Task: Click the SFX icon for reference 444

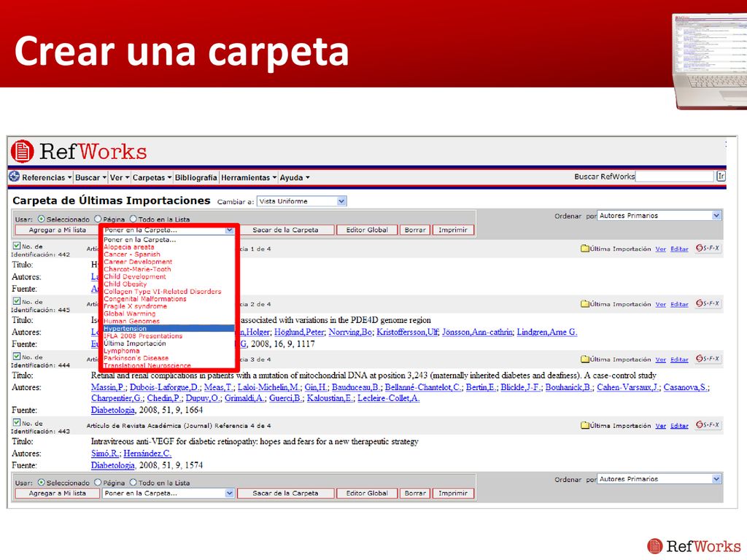Action: pyautogui.click(x=708, y=359)
